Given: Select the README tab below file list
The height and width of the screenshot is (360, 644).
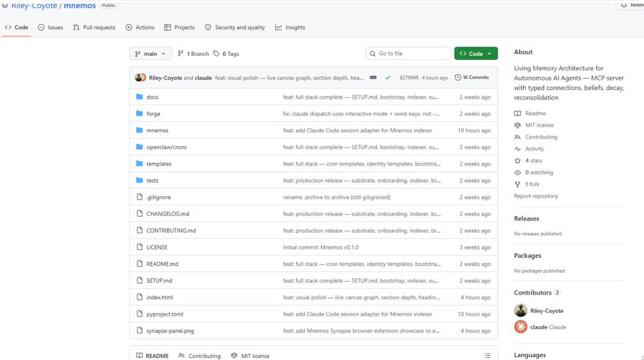Looking at the screenshot, I should 152,356.
